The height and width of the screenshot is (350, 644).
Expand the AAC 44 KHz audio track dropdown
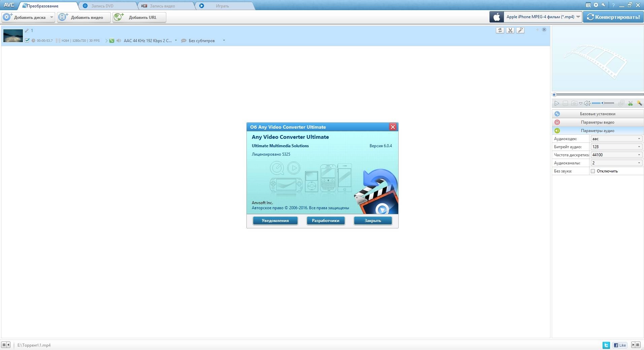(176, 40)
